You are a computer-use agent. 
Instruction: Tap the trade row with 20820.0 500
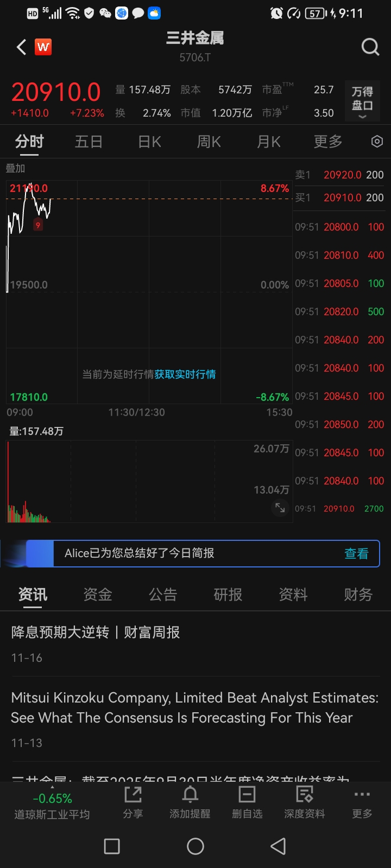tap(339, 311)
